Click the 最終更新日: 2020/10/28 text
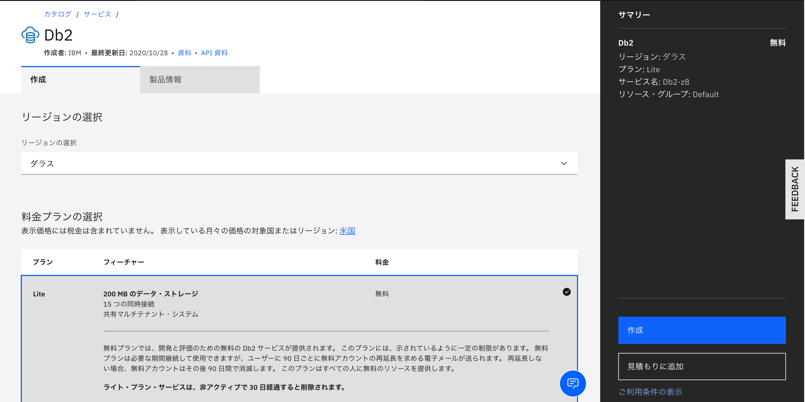The height and width of the screenshot is (402, 805). click(x=129, y=53)
